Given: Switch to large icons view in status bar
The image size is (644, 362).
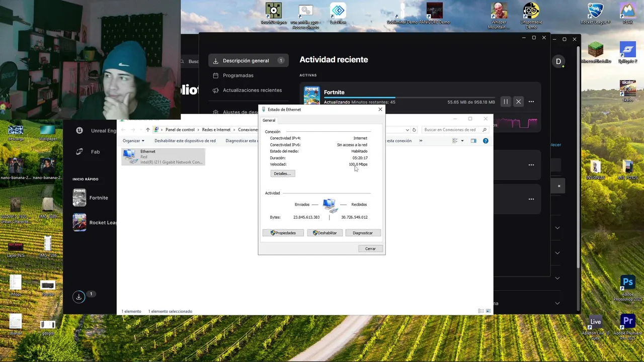Looking at the screenshot, I should point(488,311).
